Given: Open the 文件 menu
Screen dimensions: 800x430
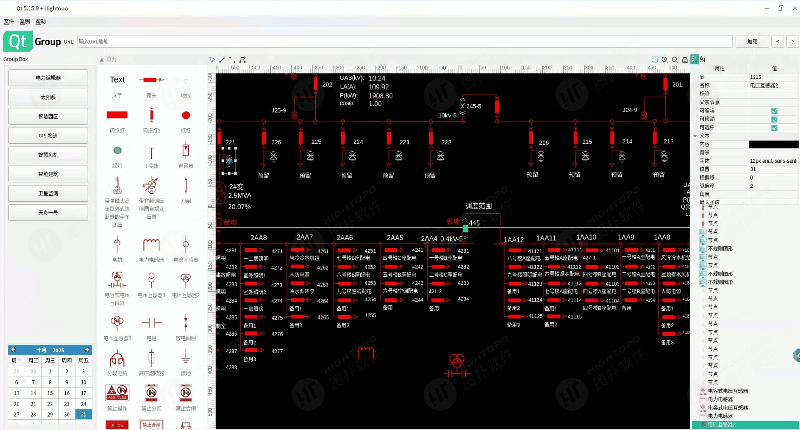Looking at the screenshot, I should pos(9,21).
